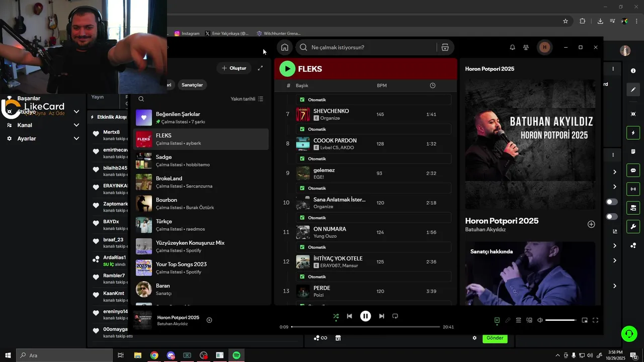Viewport: 644px width, 362px height.
Task: Open Türkçe playlist
Action: [201, 225]
